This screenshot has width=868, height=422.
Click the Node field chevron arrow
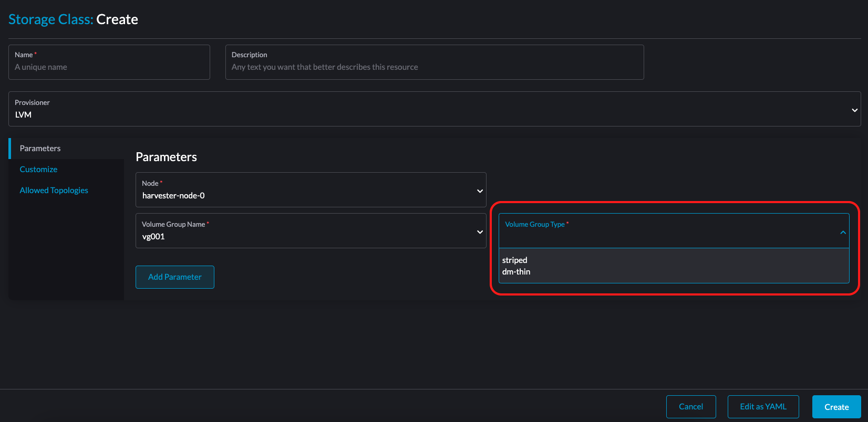[480, 191]
